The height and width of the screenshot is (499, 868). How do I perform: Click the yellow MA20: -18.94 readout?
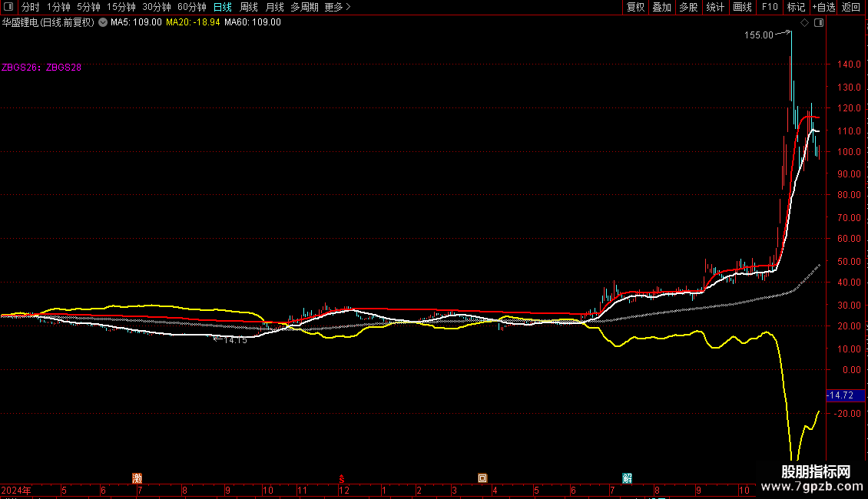click(194, 23)
